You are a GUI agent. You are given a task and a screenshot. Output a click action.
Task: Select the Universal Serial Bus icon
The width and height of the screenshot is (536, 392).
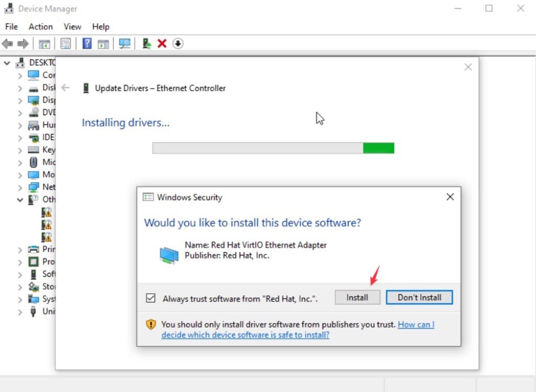(33, 311)
